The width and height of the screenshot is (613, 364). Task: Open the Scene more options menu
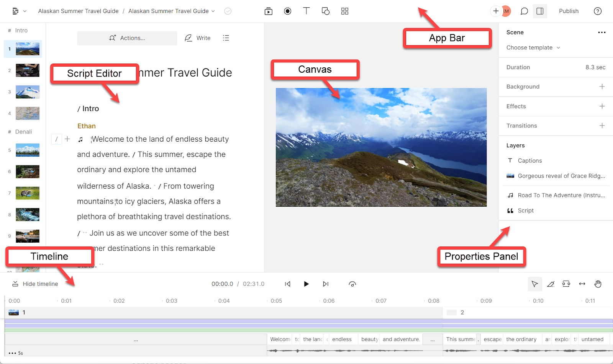pyautogui.click(x=602, y=33)
